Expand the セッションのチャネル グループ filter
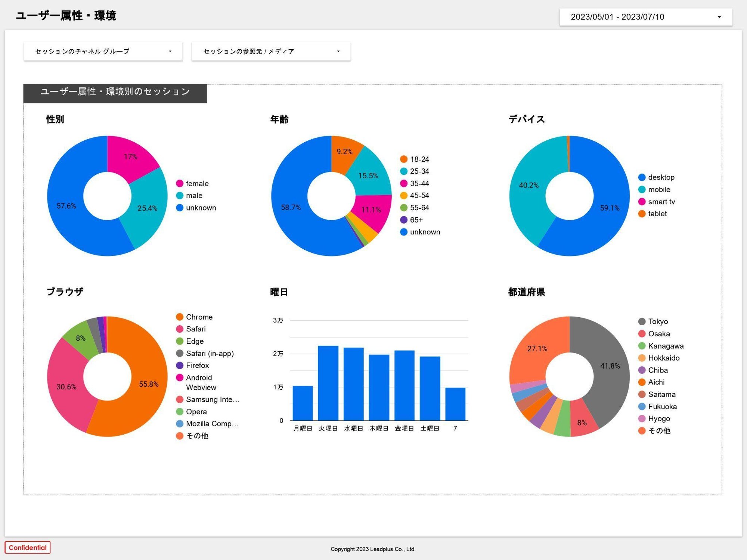The image size is (747, 560). (x=103, y=51)
